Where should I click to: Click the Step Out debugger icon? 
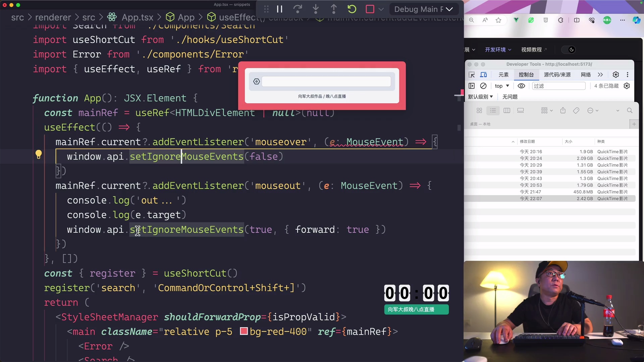[334, 9]
